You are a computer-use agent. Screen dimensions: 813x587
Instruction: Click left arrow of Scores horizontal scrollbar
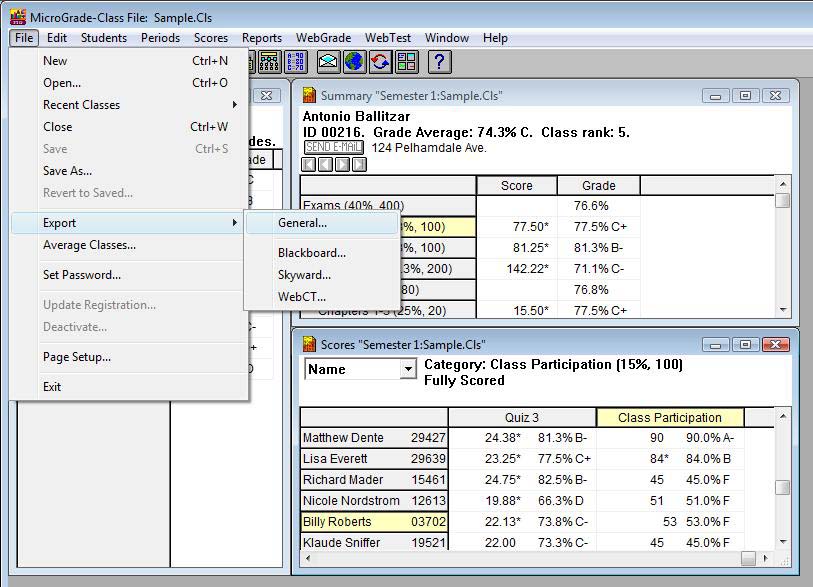pyautogui.click(x=309, y=558)
